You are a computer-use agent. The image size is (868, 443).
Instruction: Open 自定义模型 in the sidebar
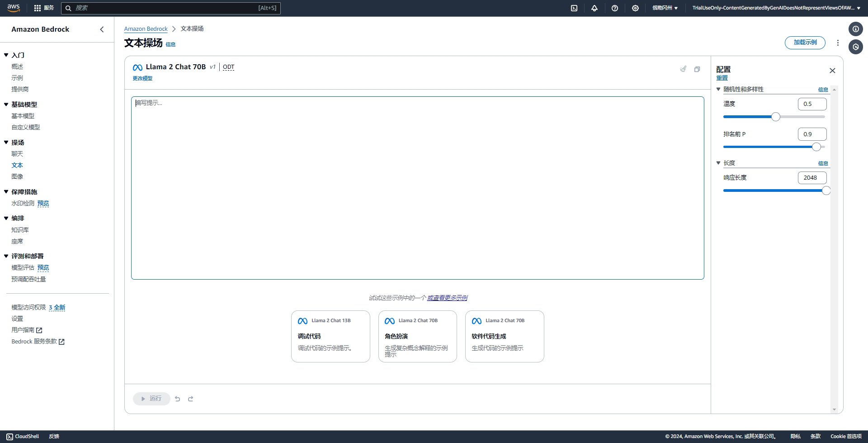click(x=26, y=127)
